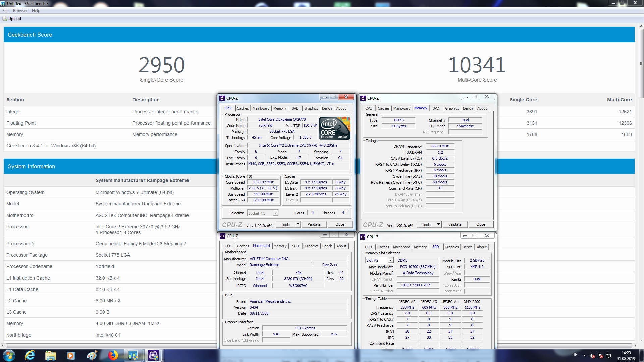Screen dimensions: 644x362
Task: Click the muted volume tray icon
Action: click(x=592, y=356)
